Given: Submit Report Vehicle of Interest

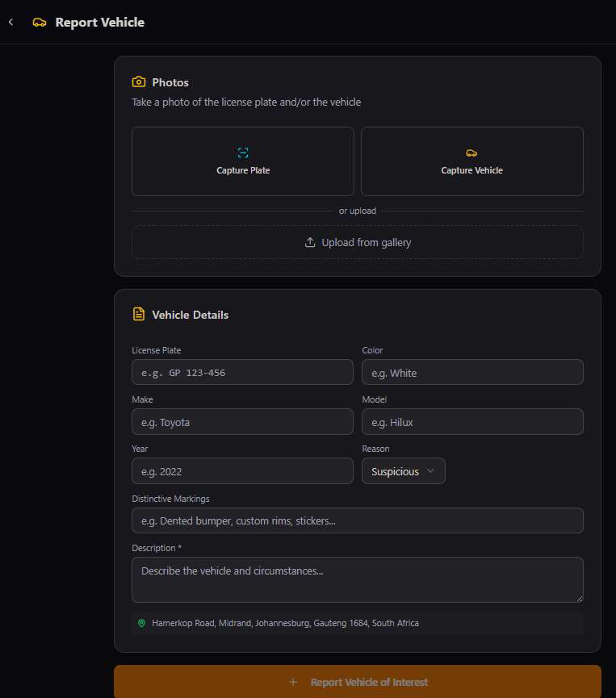Looking at the screenshot, I should click(x=358, y=682).
